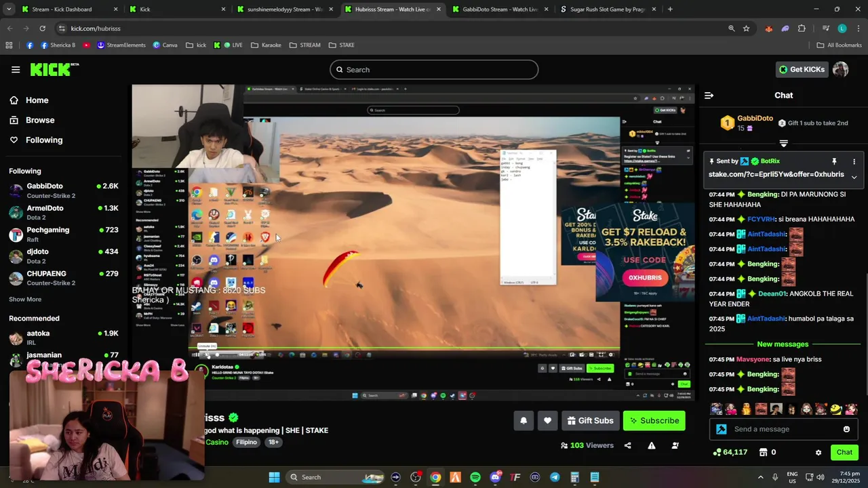868x488 pixels.
Task: Open pinned message options menu
Action: click(x=854, y=161)
